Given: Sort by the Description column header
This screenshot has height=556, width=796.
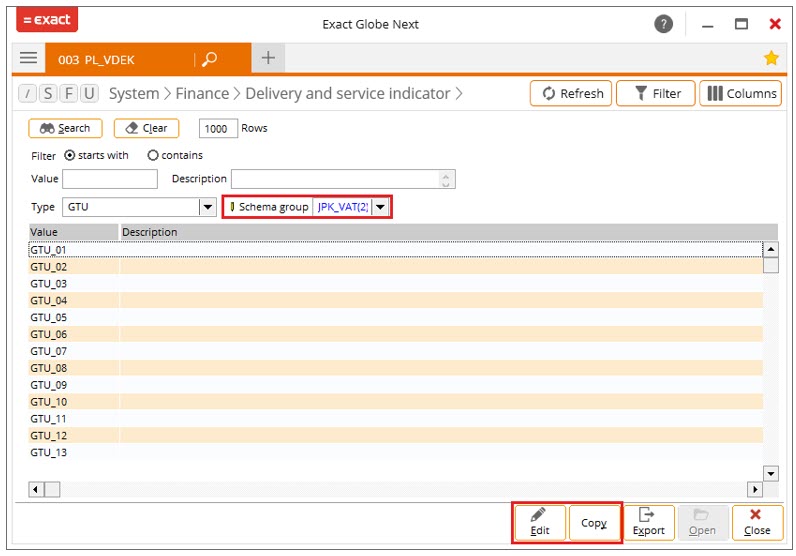Looking at the screenshot, I should (x=449, y=232).
